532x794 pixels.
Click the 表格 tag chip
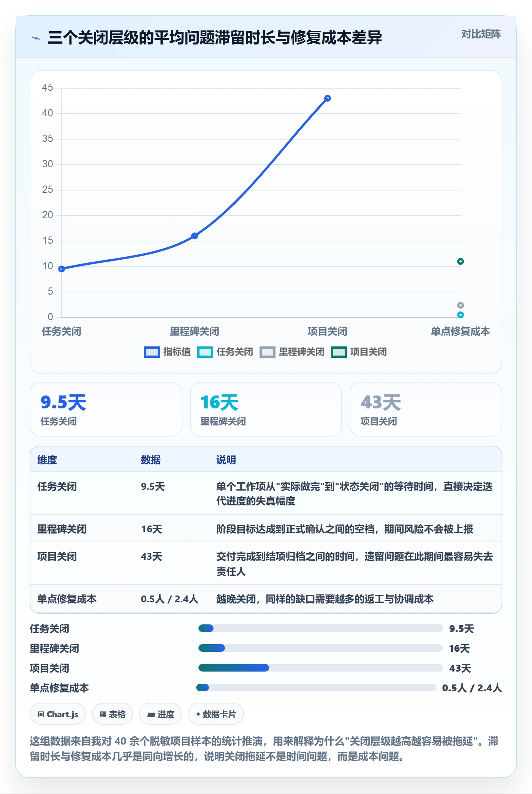pyautogui.click(x=112, y=714)
